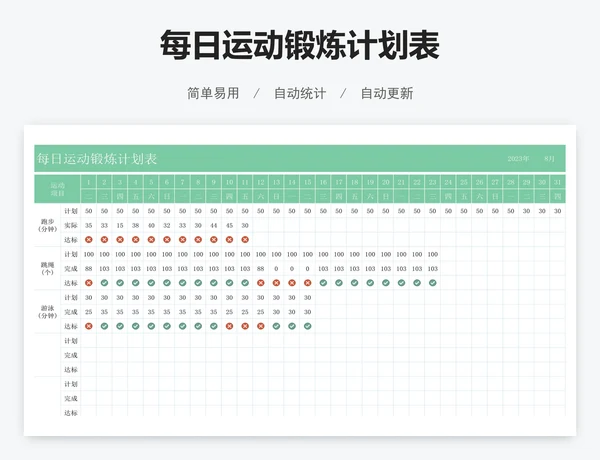Select the red X under day 1 in 跳绳 达标 row
This screenshot has height=460, width=600.
(x=89, y=283)
